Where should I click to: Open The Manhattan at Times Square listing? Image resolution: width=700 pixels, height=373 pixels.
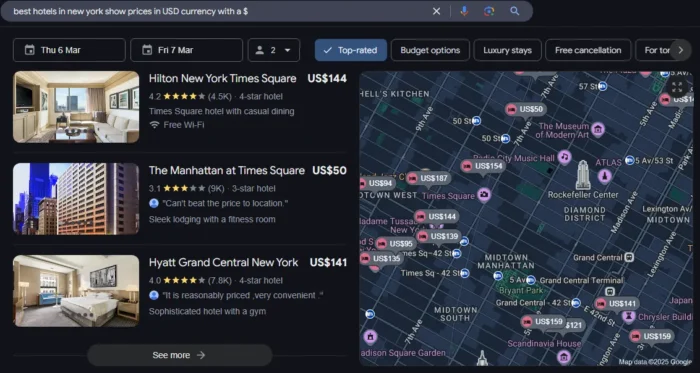point(227,170)
